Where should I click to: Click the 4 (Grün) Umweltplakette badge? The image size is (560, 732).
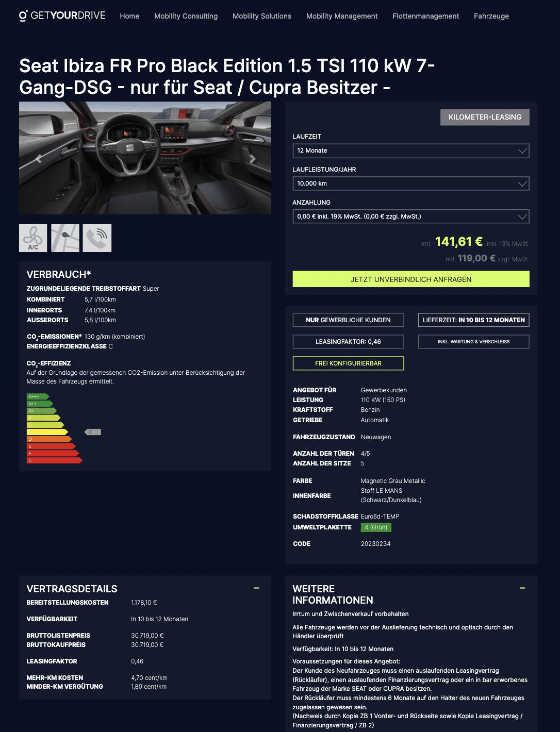point(376,527)
